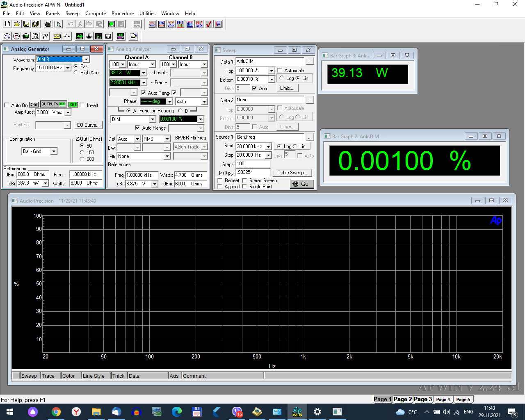
Task: Click the Open file toolbar icon
Action: coord(17,24)
